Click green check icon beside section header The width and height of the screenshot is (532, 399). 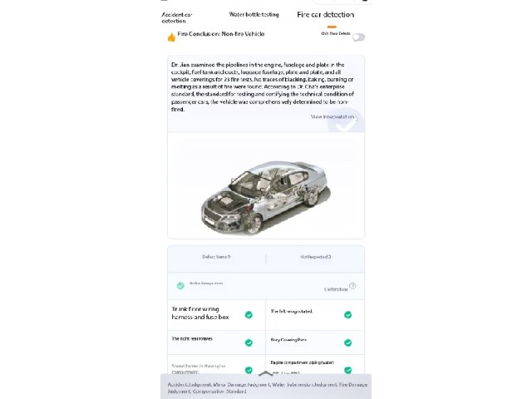(180, 286)
